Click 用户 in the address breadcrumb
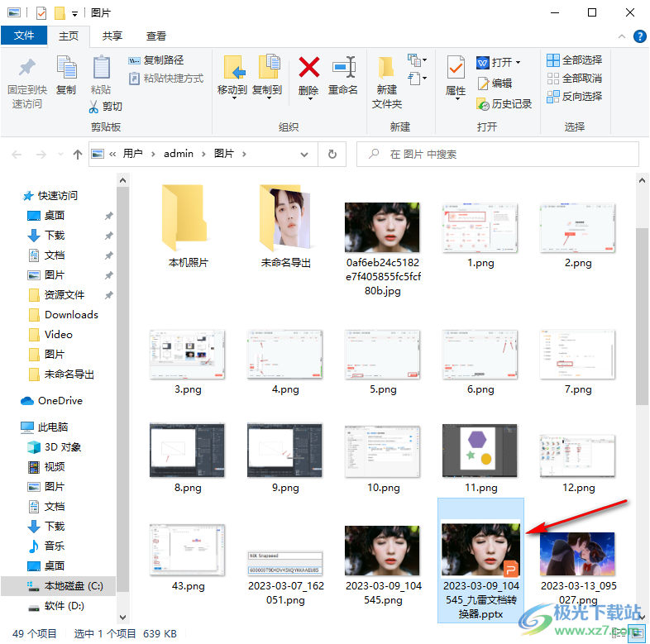The height and width of the screenshot is (644, 650). [x=132, y=154]
